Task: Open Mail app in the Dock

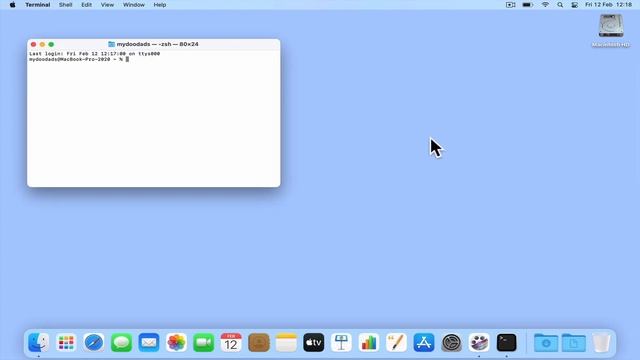Action: pyautogui.click(x=149, y=342)
